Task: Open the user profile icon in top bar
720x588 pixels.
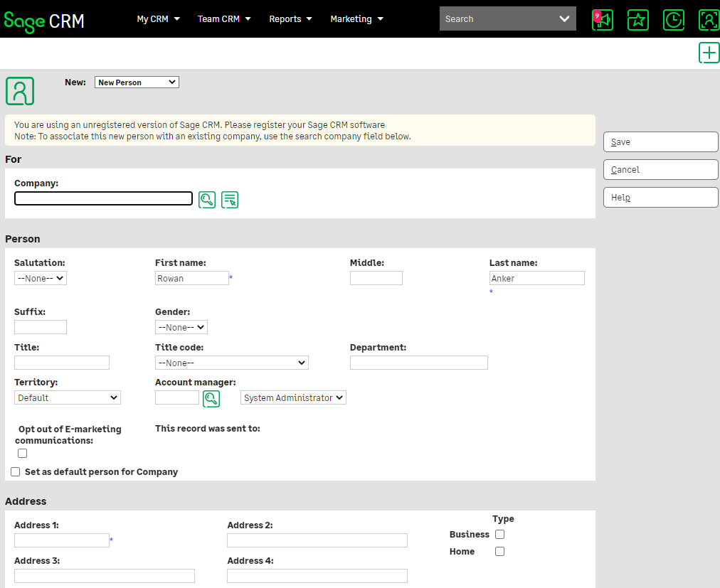Action: click(x=709, y=20)
